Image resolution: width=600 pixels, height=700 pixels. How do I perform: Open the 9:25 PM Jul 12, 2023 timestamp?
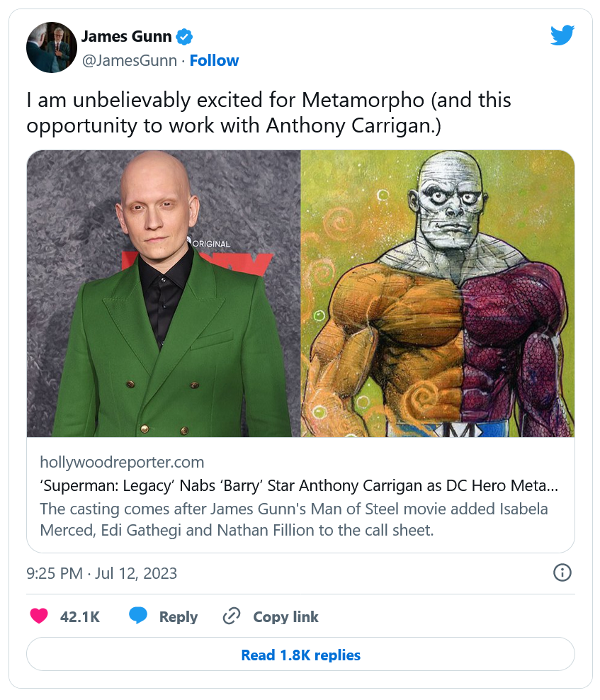(x=102, y=573)
